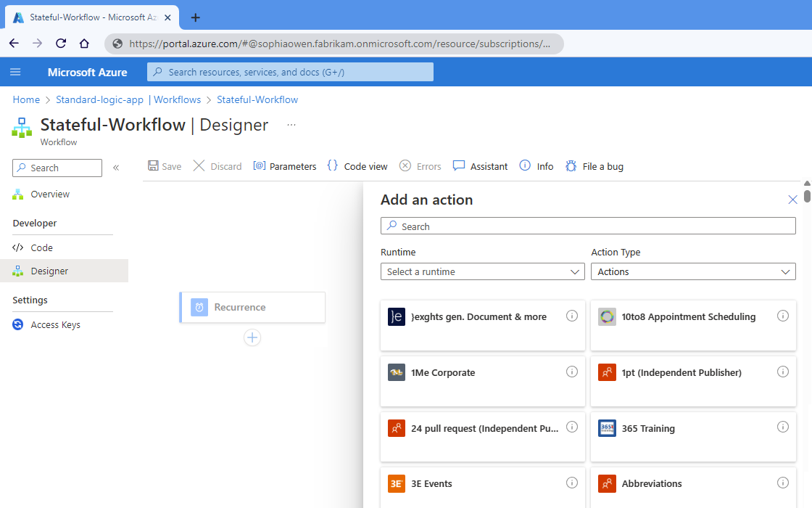Click the Add an action search field

[588, 226]
